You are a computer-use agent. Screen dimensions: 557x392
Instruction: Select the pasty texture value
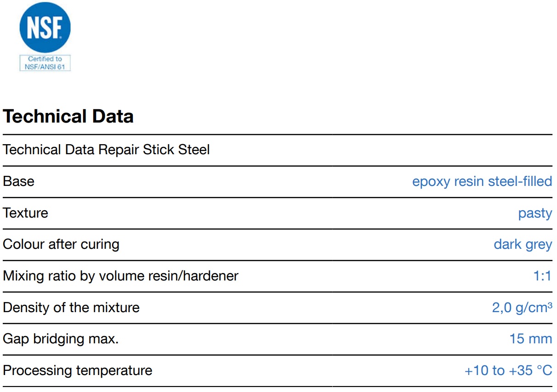coord(534,213)
